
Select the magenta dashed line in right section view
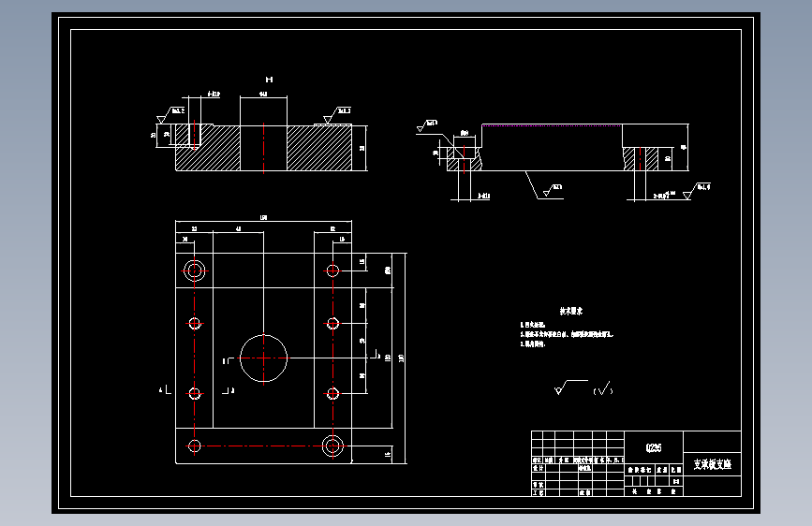click(x=552, y=125)
